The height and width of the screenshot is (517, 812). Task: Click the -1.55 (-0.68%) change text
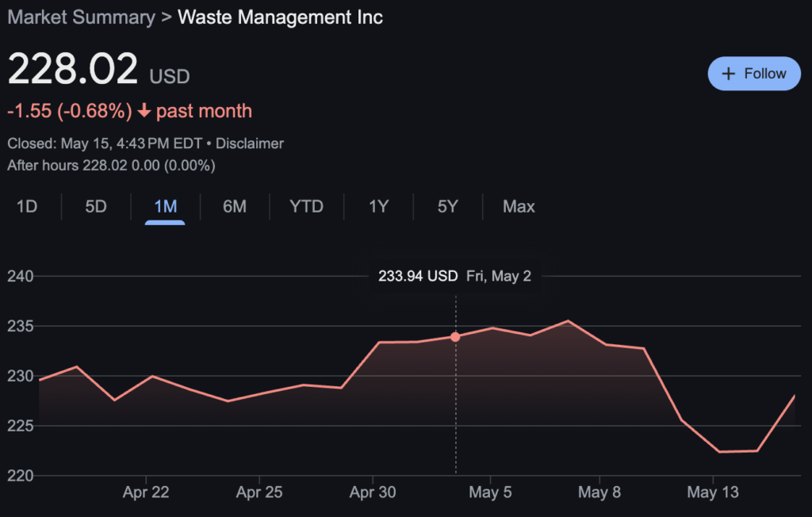point(70,111)
